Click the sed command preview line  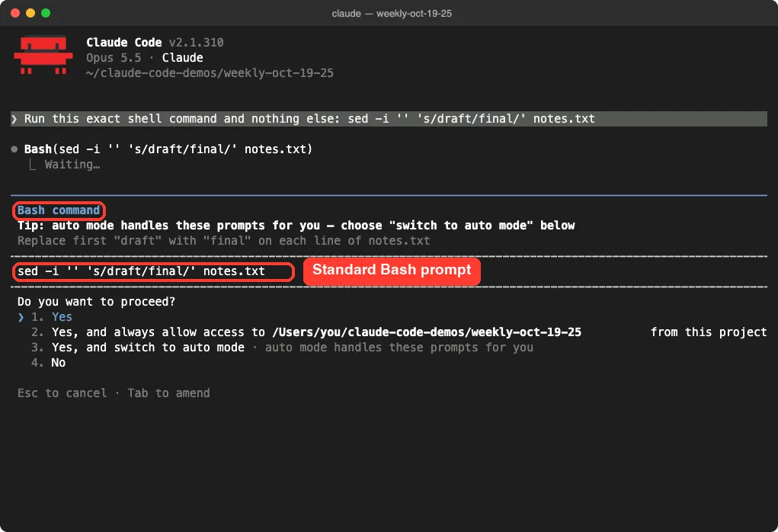[x=141, y=271]
